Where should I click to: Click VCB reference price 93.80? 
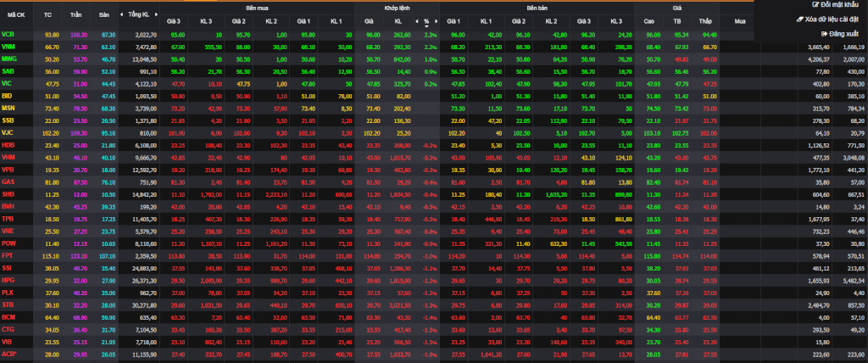click(52, 35)
